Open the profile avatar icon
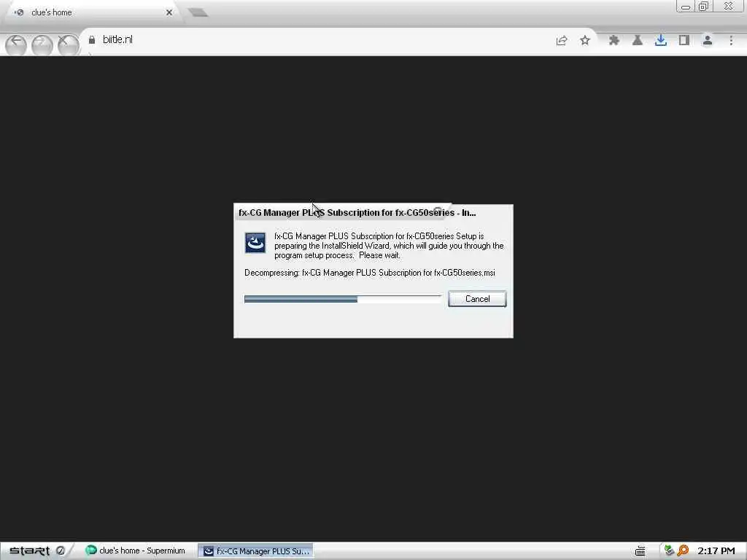The width and height of the screenshot is (747, 560). [708, 41]
